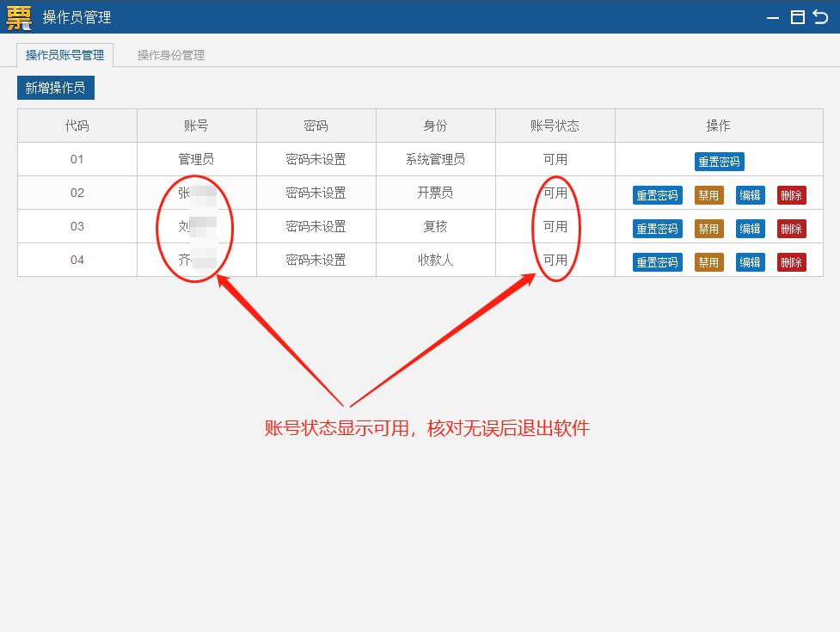The image size is (840, 632).
Task: Delete operator 02 with 删除 button
Action: coord(791,195)
